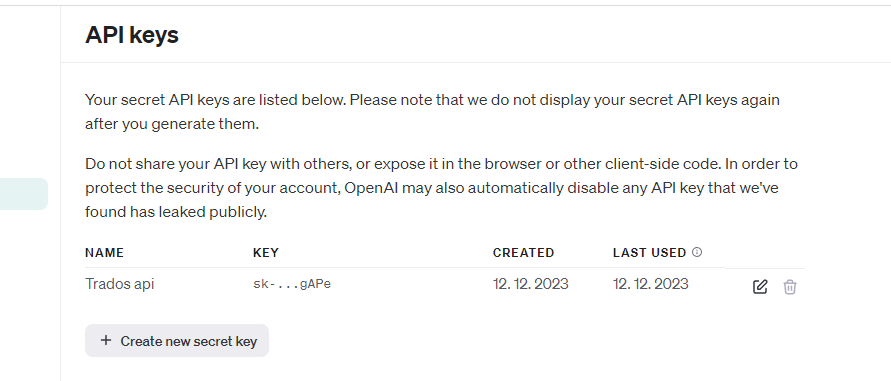
Task: Open the info icon beside LAST USED
Action: 697,252
